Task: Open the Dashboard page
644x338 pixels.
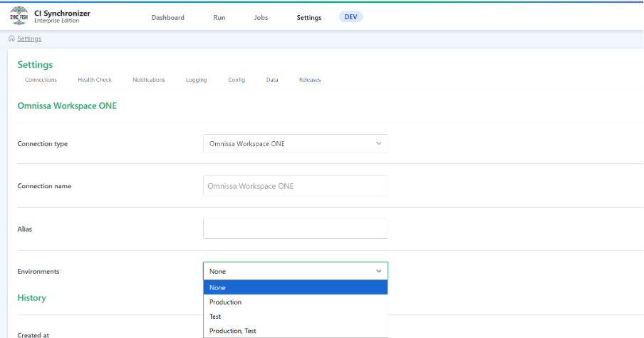Action: (x=167, y=17)
